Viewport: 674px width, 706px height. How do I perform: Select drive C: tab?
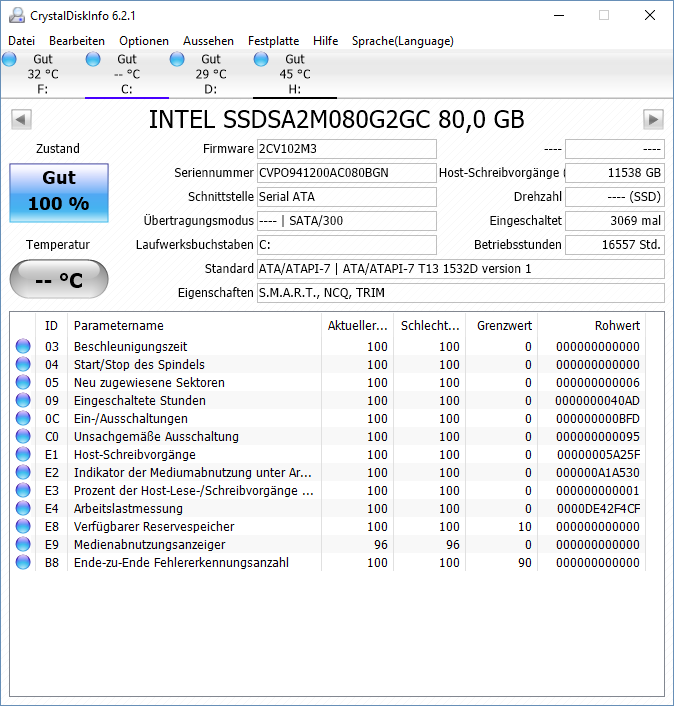(x=127, y=74)
